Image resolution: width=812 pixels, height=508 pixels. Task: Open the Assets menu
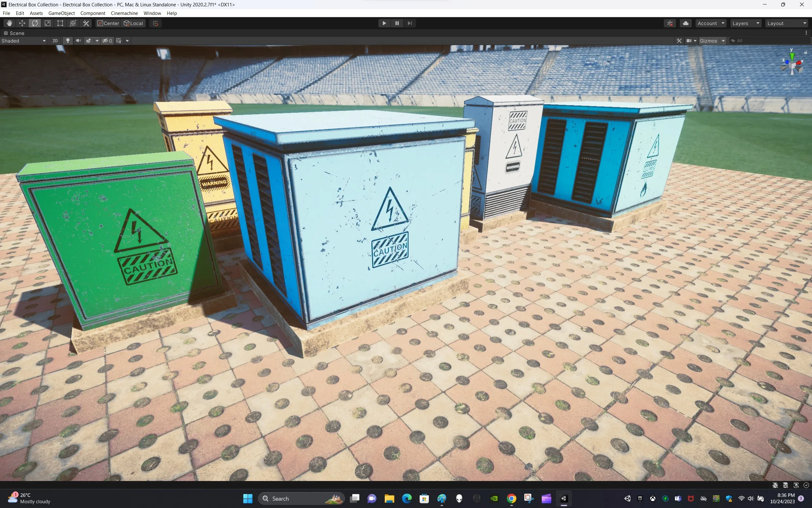click(36, 13)
